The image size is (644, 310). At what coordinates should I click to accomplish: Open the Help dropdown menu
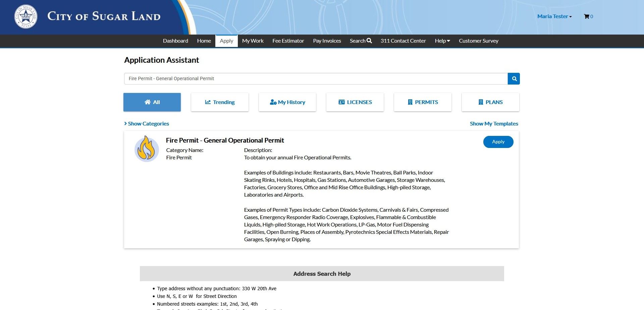(442, 41)
